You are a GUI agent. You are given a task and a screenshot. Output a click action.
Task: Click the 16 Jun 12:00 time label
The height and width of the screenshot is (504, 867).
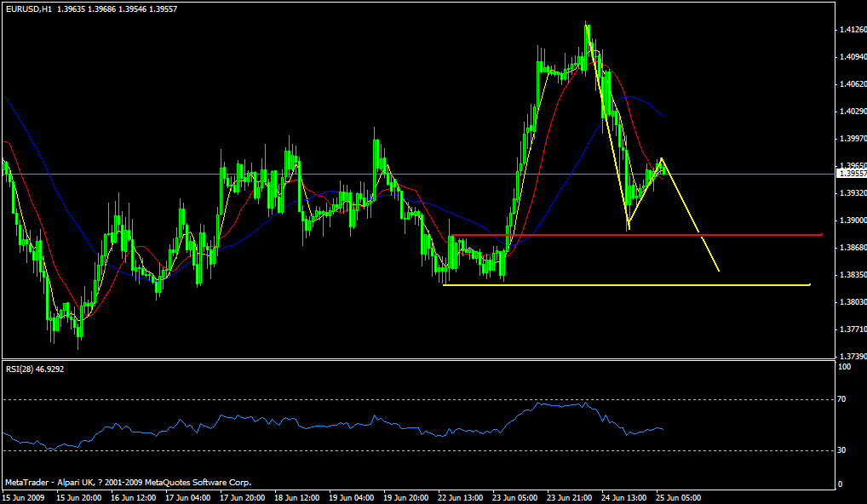134,498
